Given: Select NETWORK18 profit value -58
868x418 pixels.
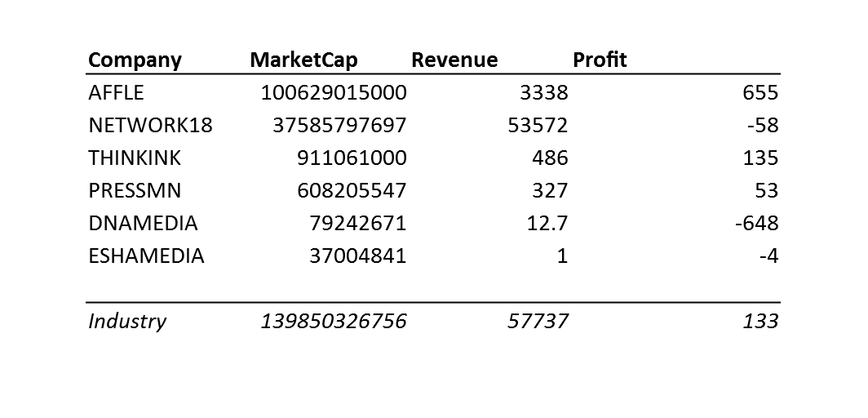Looking at the screenshot, I should (762, 125).
